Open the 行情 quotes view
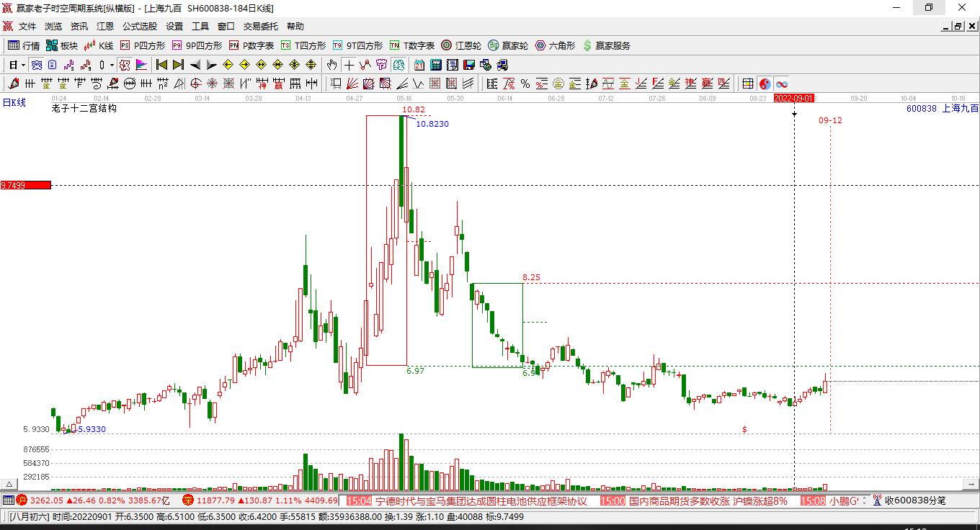980x530 pixels. click(x=24, y=45)
